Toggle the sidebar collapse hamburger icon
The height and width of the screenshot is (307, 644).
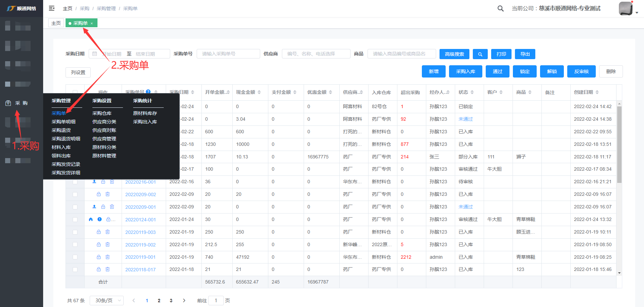click(52, 8)
